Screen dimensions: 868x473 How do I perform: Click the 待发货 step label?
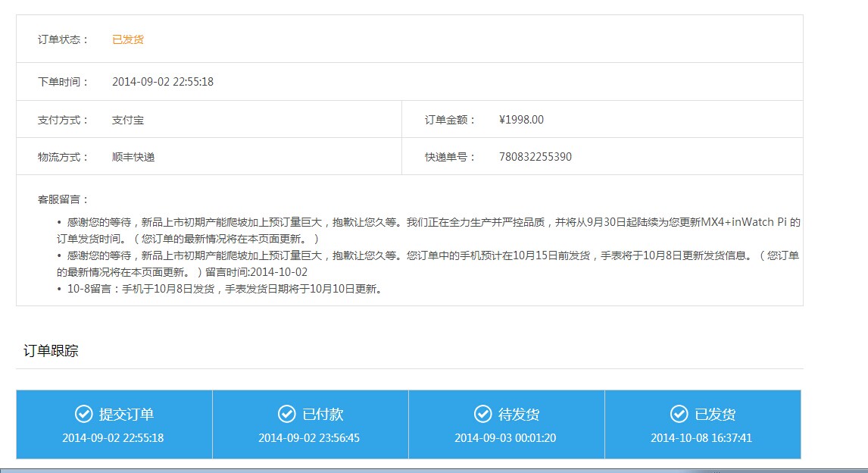tap(519, 415)
